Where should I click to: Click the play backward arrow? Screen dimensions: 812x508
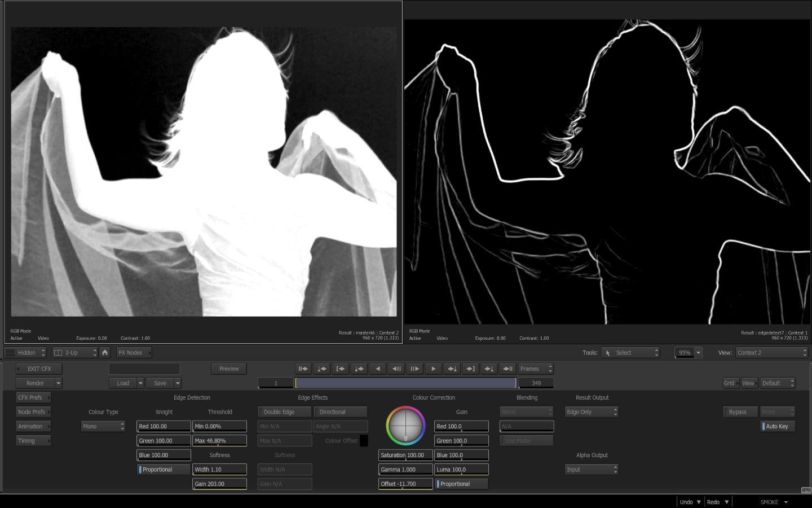[378, 369]
